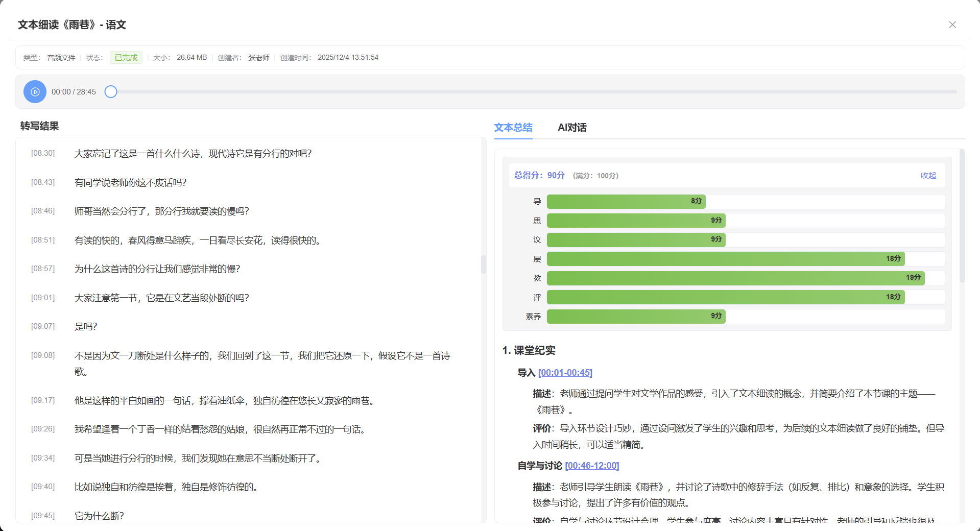Switch to the 文本总结 tab
Viewport: 980px width, 531px height.
513,128
